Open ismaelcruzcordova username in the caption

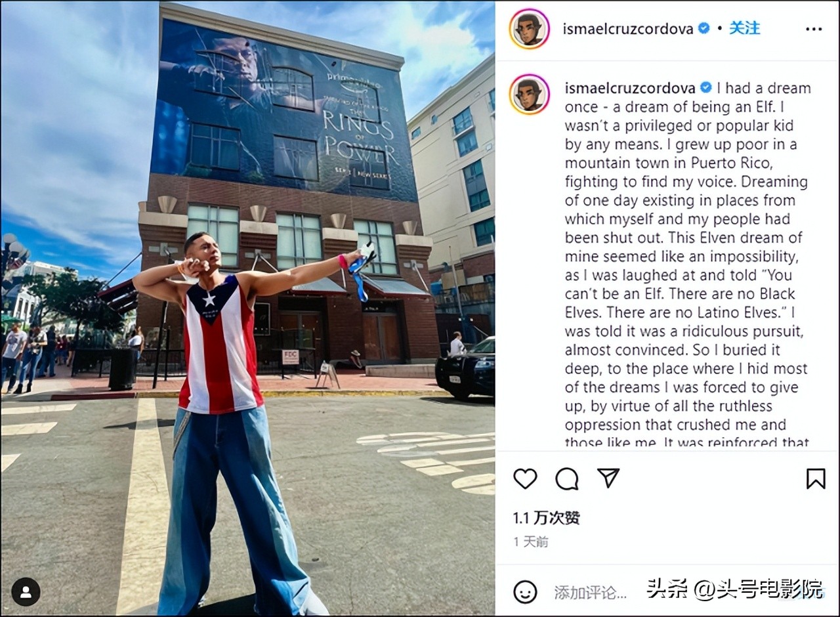coord(631,88)
